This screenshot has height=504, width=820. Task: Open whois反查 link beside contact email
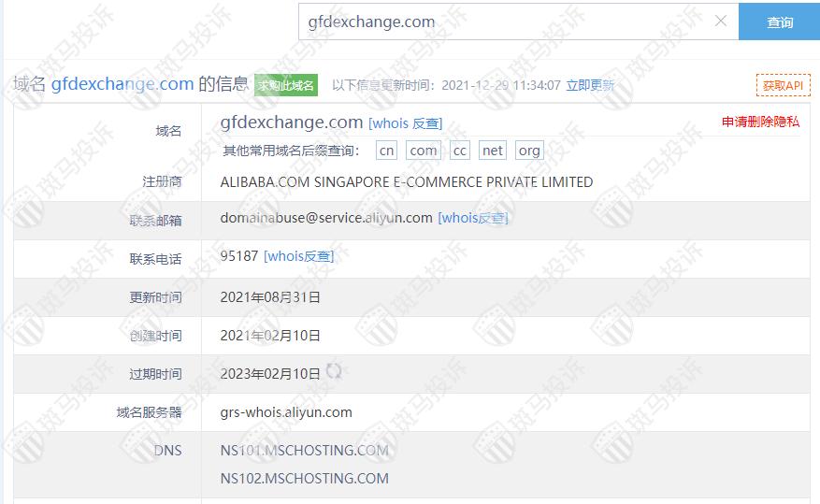pos(473,218)
